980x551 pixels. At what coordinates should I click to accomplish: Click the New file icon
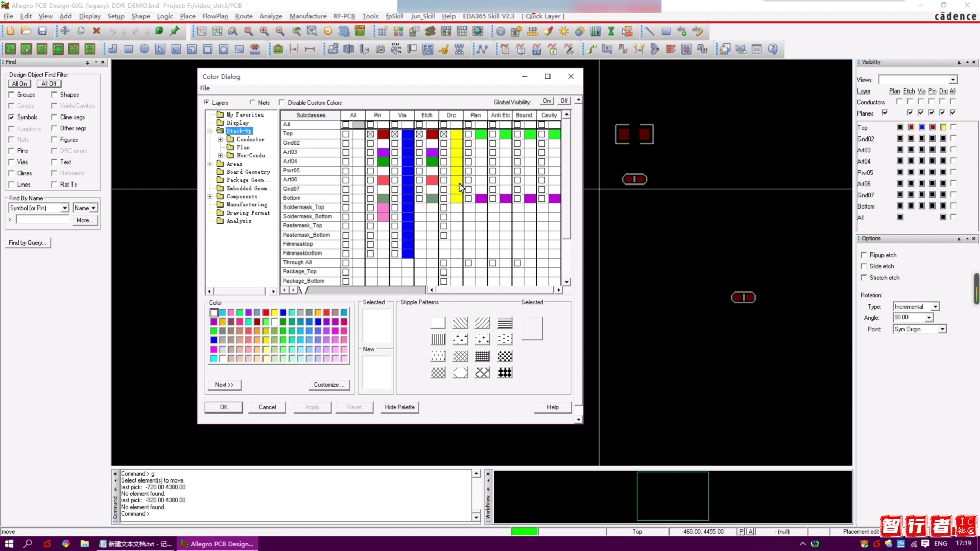10,31
